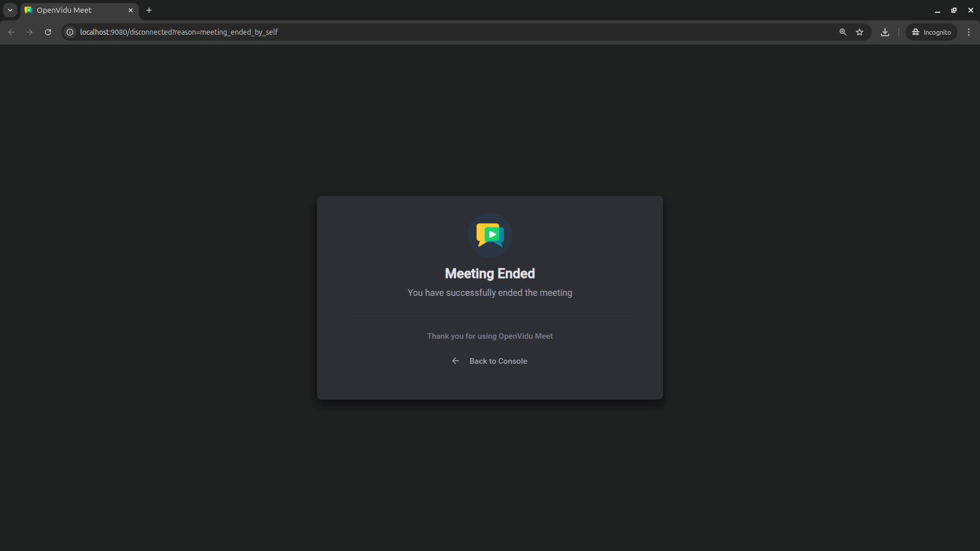Expand the tab search dropdown arrow

[10, 10]
